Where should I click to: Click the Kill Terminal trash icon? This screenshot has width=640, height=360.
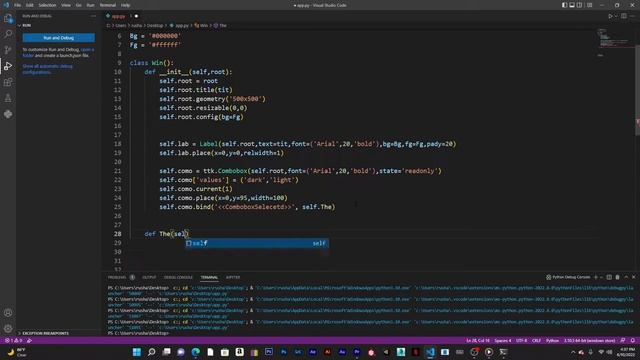point(618,277)
